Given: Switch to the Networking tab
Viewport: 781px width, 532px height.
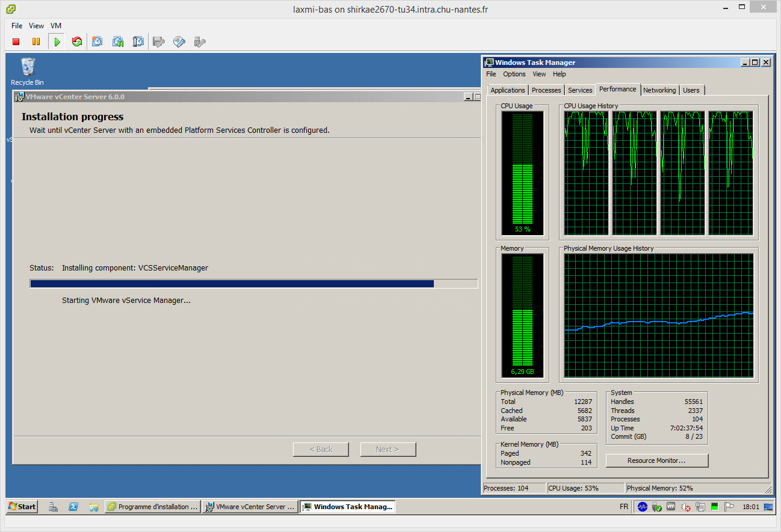Looking at the screenshot, I should pos(659,90).
